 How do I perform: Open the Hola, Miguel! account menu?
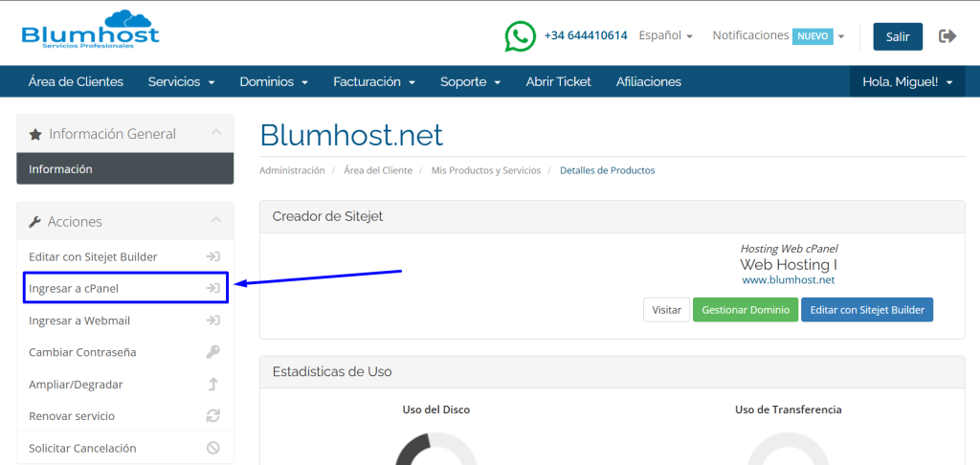(907, 82)
